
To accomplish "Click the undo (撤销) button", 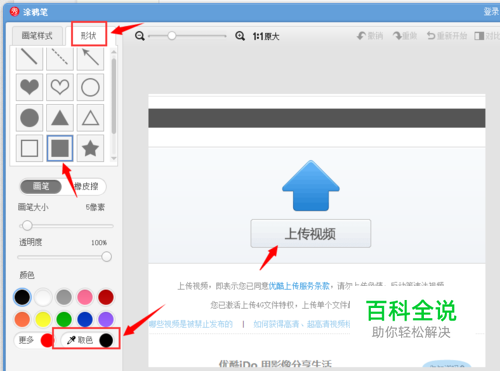I will pyautogui.click(x=370, y=36).
